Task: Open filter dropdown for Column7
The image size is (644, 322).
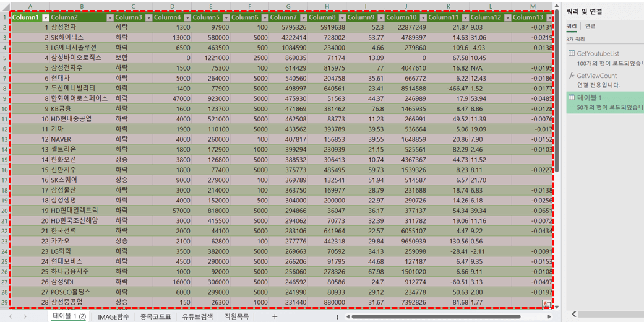Action: [303, 18]
